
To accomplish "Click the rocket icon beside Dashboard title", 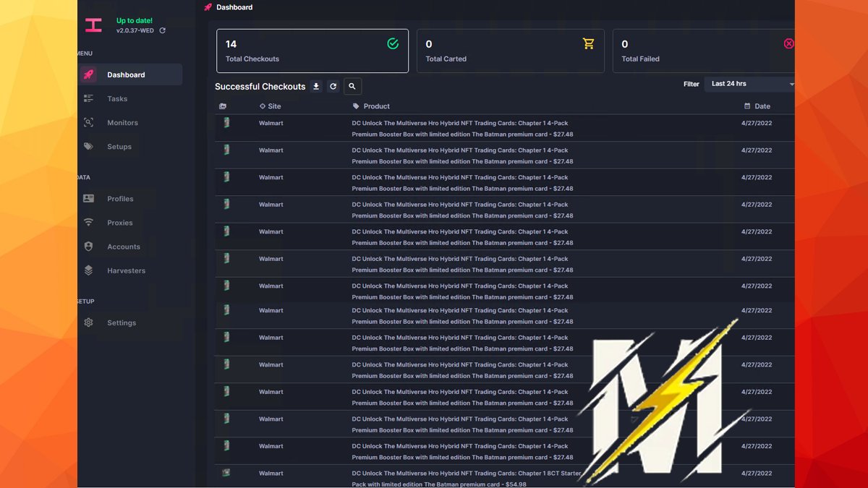I will (x=208, y=7).
